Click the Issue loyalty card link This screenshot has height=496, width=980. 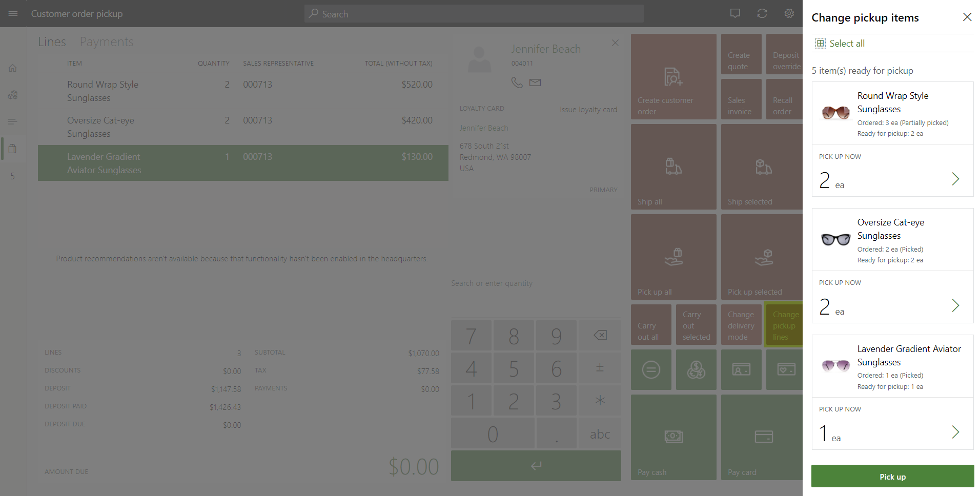588,109
